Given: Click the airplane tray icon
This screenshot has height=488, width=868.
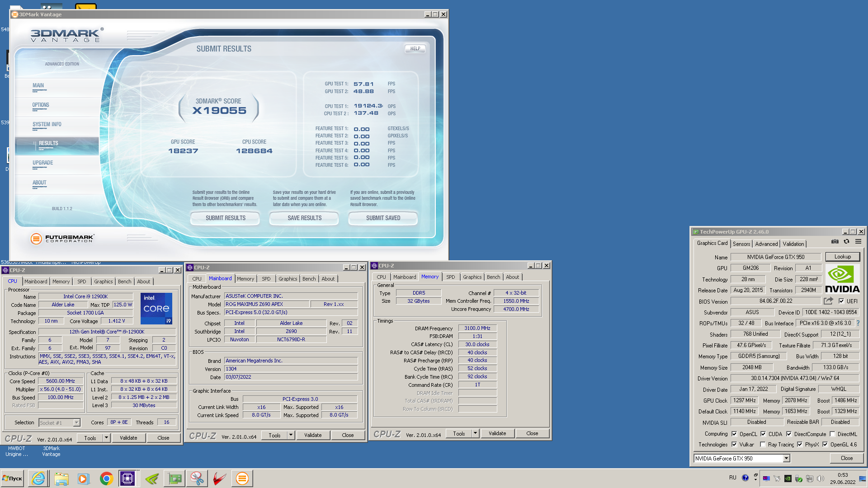Looking at the screenshot, I should 777,479.
